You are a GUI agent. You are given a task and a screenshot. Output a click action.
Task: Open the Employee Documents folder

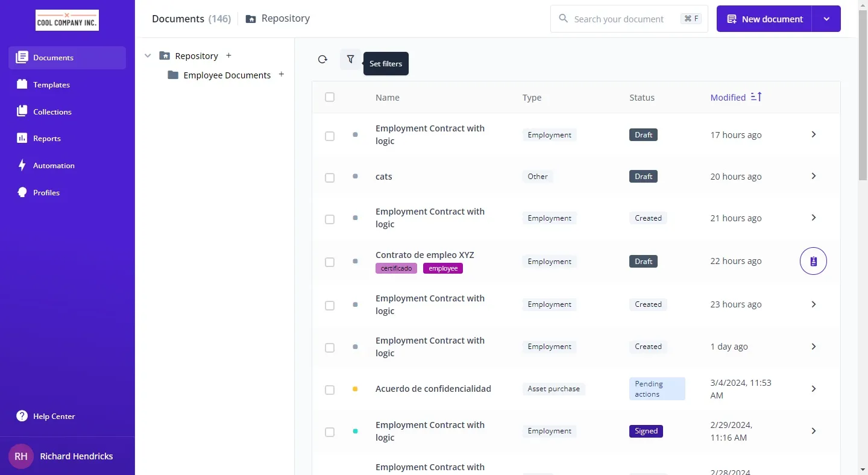point(227,75)
